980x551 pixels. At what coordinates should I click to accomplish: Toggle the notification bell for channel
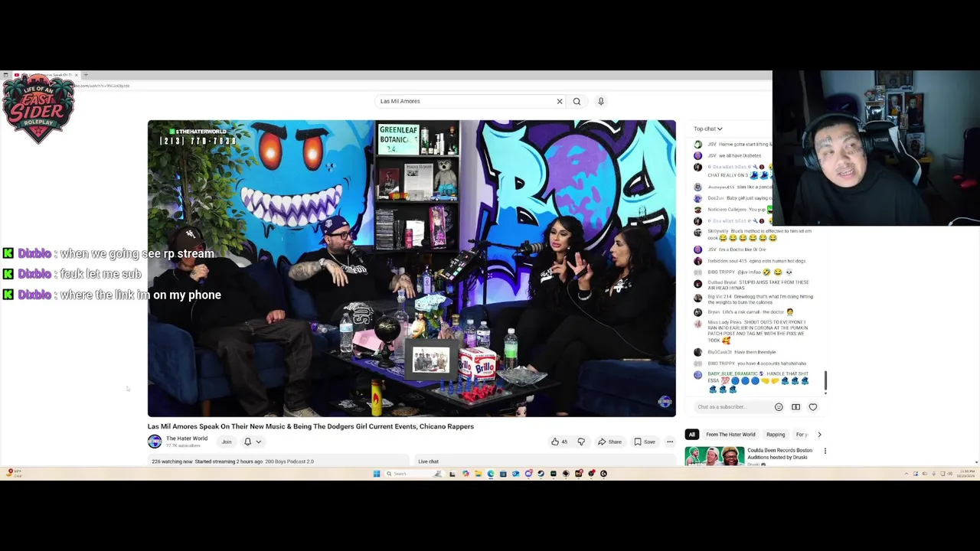pos(247,442)
